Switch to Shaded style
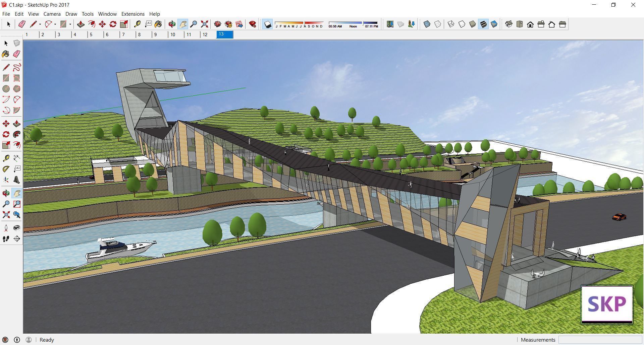Viewport: 644px width, 345px height. (x=473, y=24)
